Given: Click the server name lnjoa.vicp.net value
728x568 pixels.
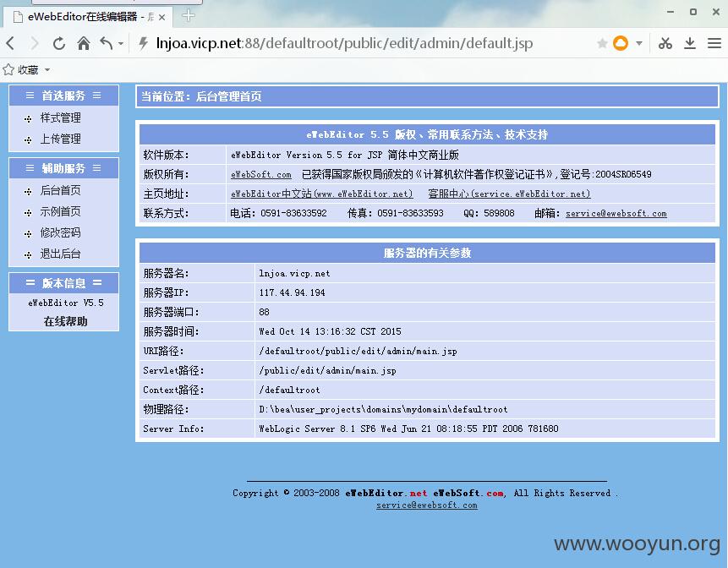Looking at the screenshot, I should point(294,273).
